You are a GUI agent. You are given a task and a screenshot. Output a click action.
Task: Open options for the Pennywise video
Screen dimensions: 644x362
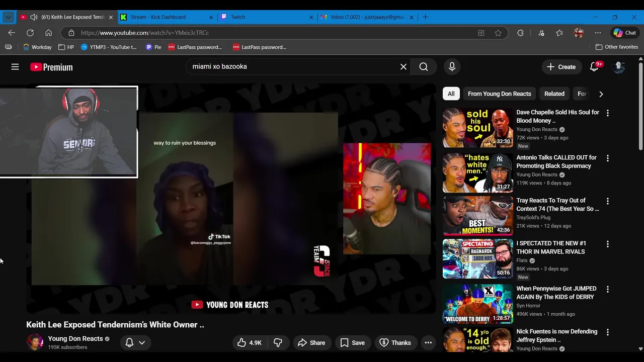click(x=607, y=290)
